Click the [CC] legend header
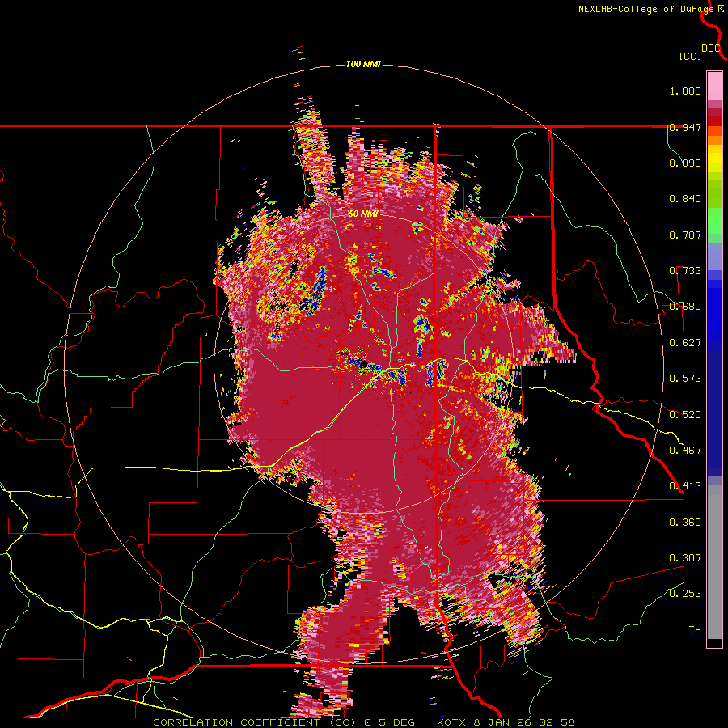The width and height of the screenshot is (728, 728). 690,56
